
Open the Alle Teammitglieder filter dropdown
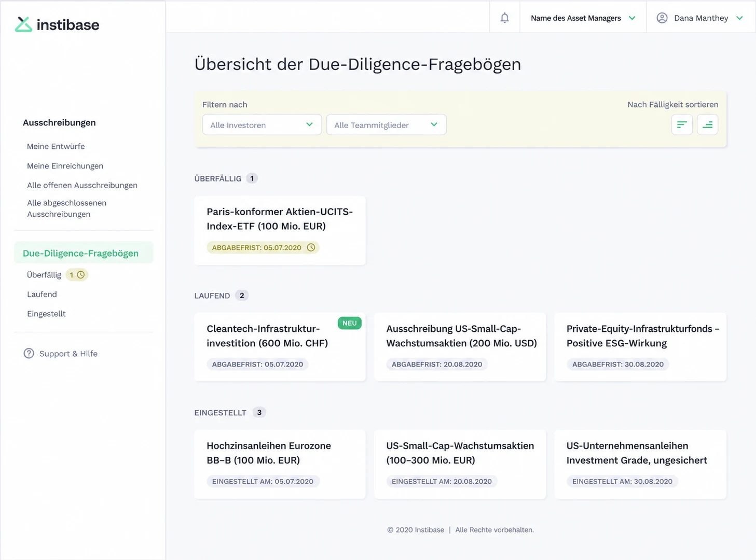(x=387, y=124)
